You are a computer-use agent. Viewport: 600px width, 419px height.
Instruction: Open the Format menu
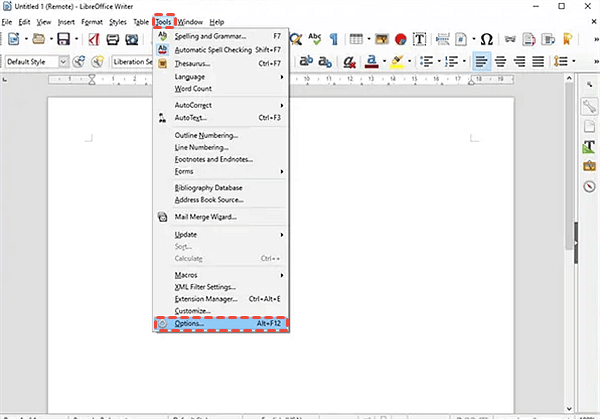[92, 22]
